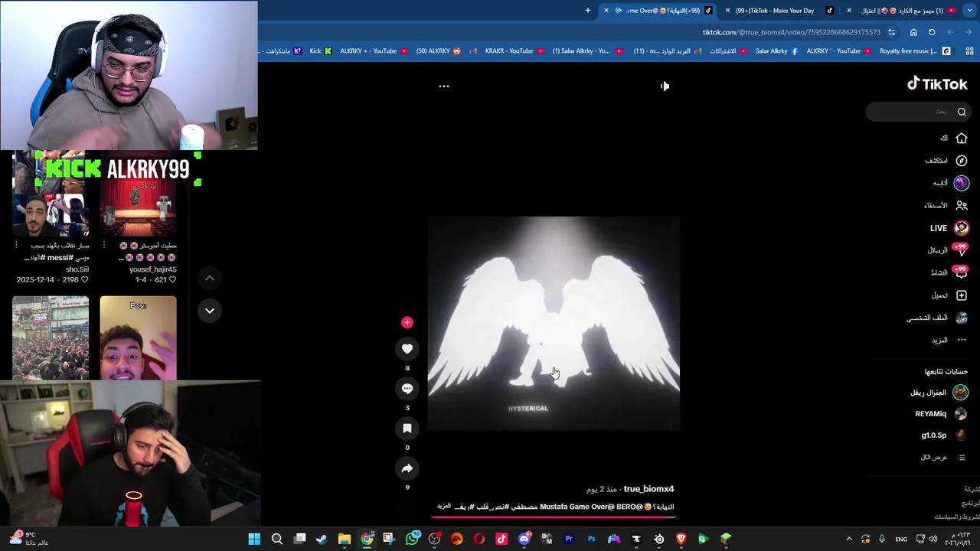Open the Profile avatar in sidebar

click(x=962, y=318)
